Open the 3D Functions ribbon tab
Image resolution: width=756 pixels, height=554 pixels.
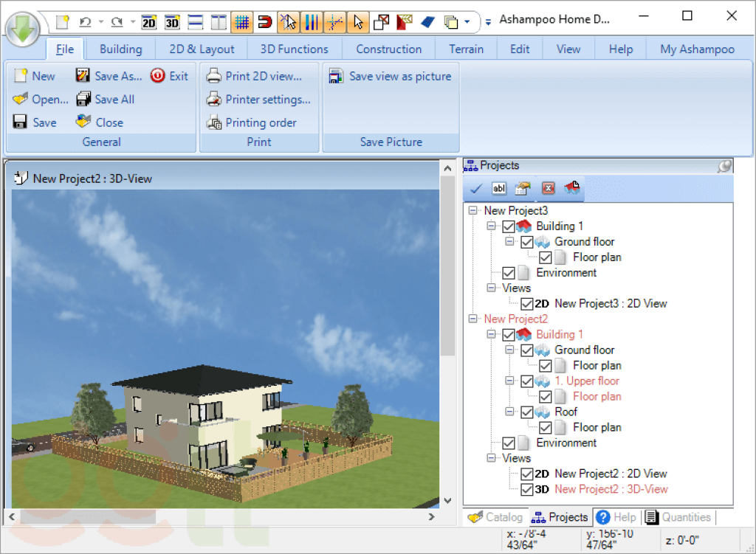(294, 49)
